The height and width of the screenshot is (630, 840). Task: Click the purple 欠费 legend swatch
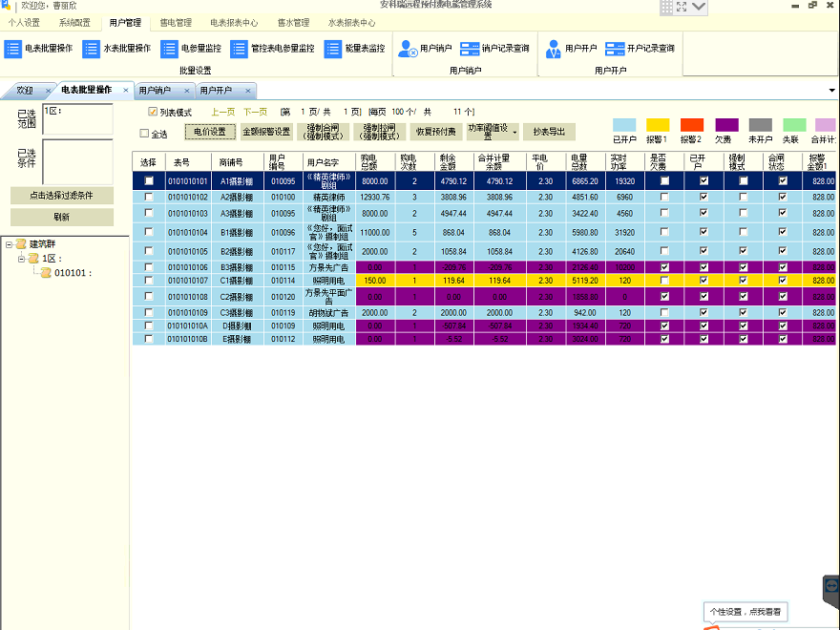click(x=727, y=125)
